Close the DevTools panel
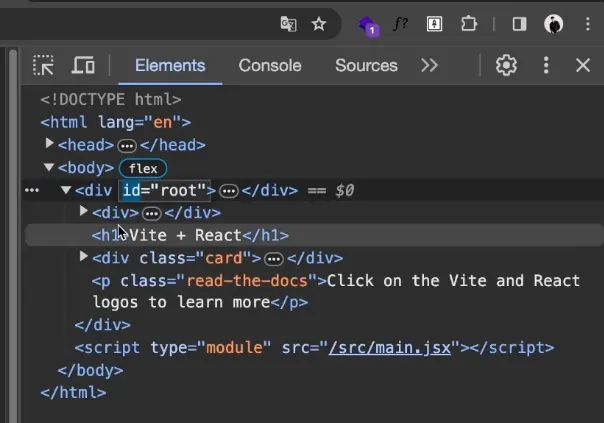604x423 pixels. tap(583, 65)
